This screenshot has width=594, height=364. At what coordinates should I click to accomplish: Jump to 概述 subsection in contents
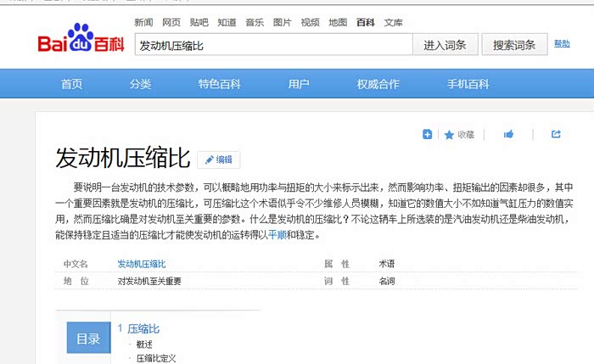[144, 344]
